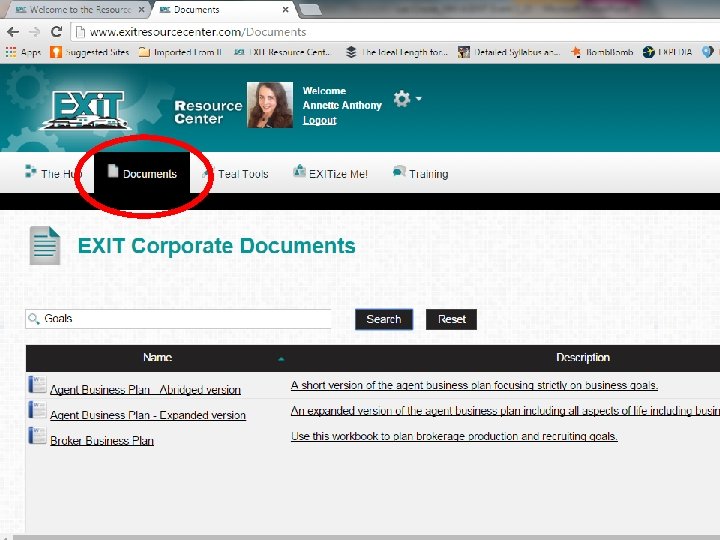Open the Teal Tools navigation tab

[x=236, y=174]
